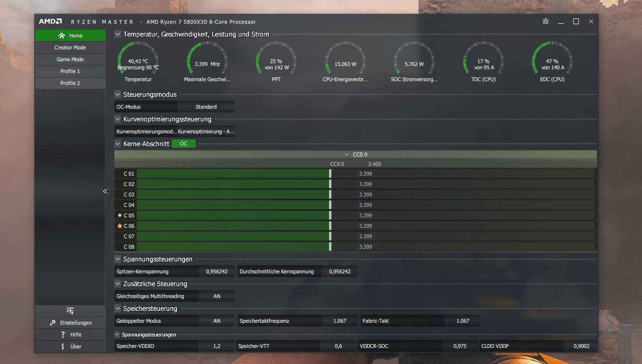Collapse the Kurvenoptimierungssteuerung section
The height and width of the screenshot is (364, 642).
118,119
